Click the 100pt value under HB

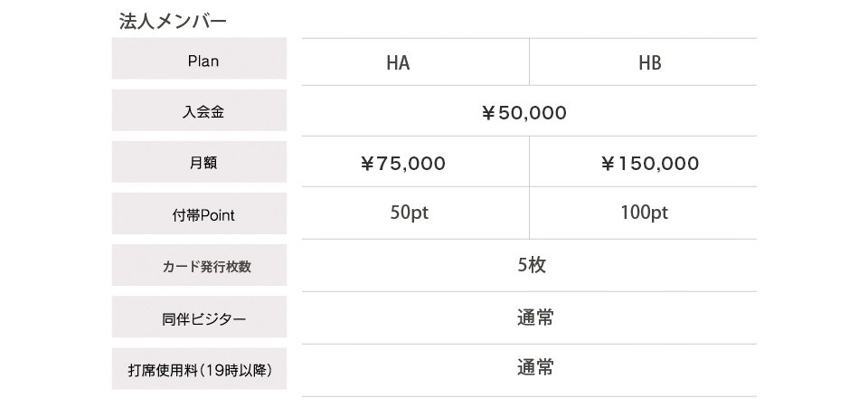click(645, 213)
